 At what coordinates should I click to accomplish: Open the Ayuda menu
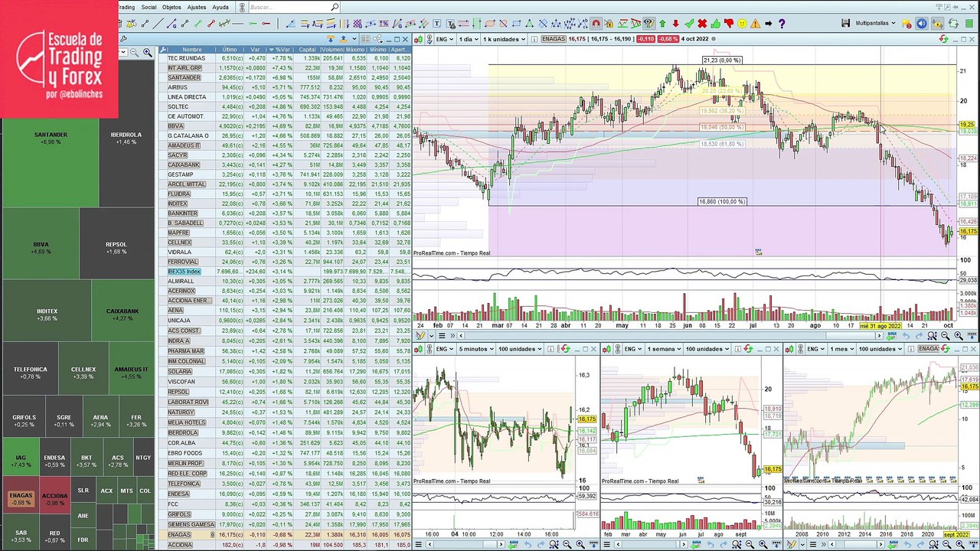220,7
